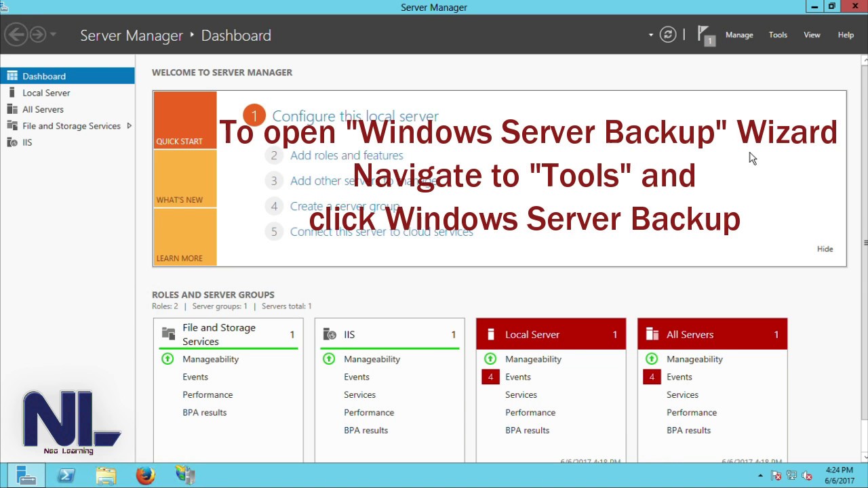This screenshot has height=488, width=868.
Task: Click the red 4 Events badge in All Servers
Action: click(x=652, y=377)
